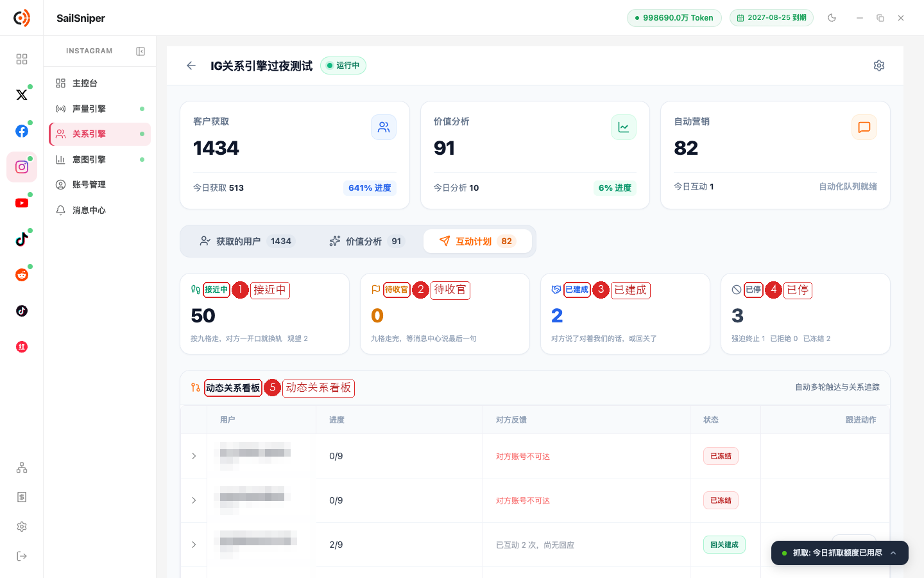The image size is (924, 578).
Task: Click the chat bubble icon on 自动营销 card
Action: 864,127
